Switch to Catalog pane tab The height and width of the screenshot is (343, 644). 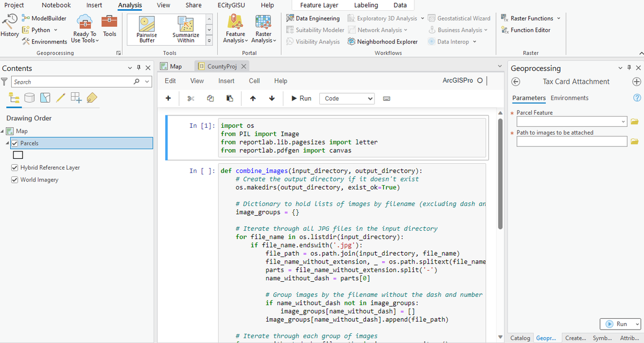pyautogui.click(x=520, y=338)
